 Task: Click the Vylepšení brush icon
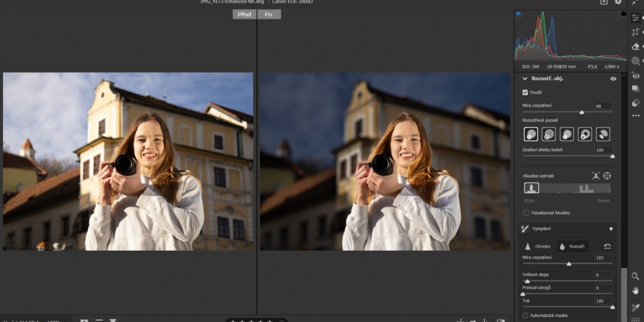click(x=525, y=229)
